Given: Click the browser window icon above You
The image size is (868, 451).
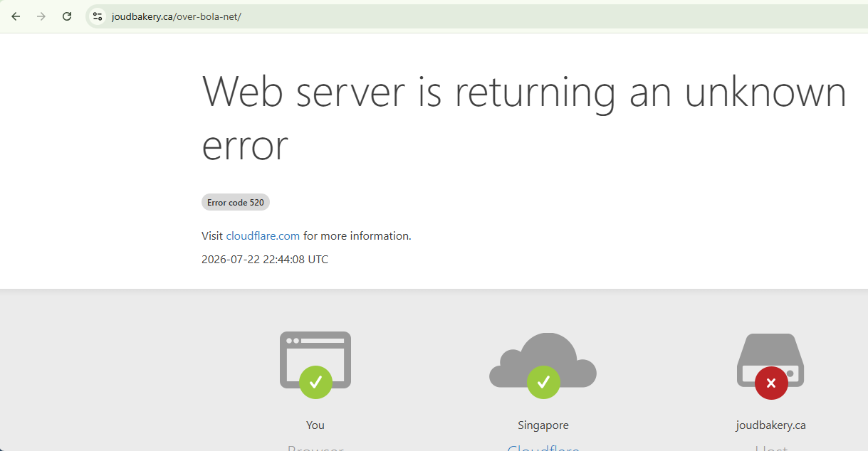Looking at the screenshot, I should pos(315,364).
